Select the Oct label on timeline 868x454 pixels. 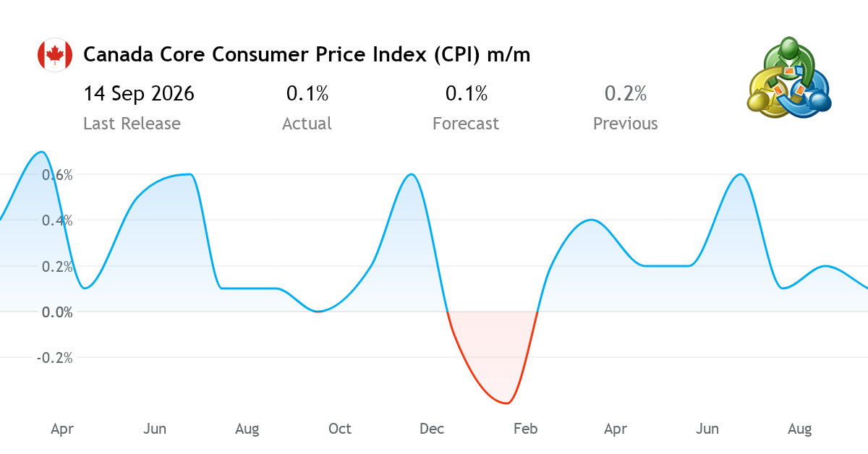point(340,429)
